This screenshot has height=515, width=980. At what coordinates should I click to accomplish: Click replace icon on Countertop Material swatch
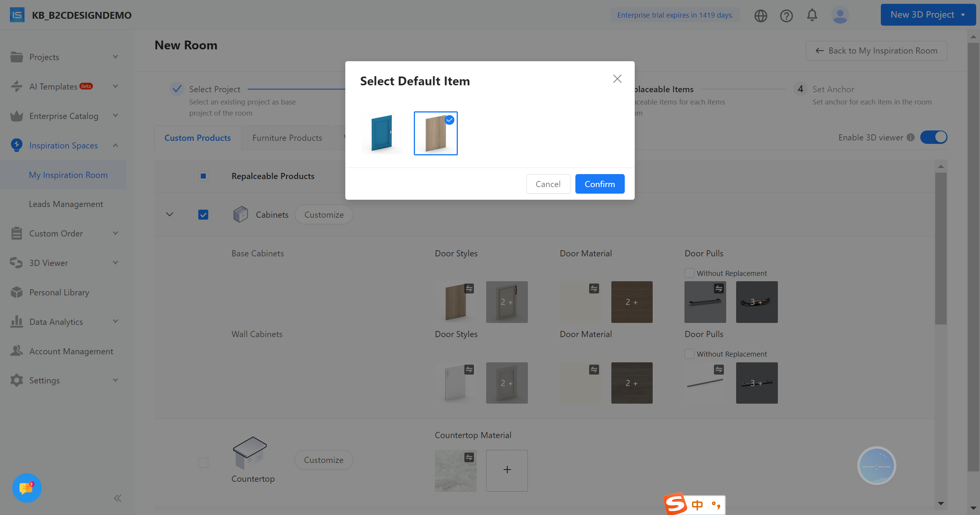tap(469, 457)
